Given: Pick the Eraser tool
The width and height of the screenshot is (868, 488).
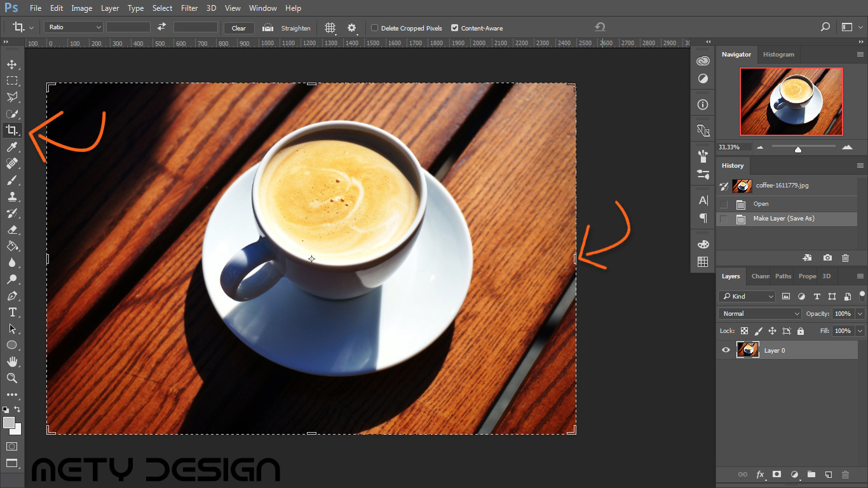Looking at the screenshot, I should pyautogui.click(x=12, y=229).
